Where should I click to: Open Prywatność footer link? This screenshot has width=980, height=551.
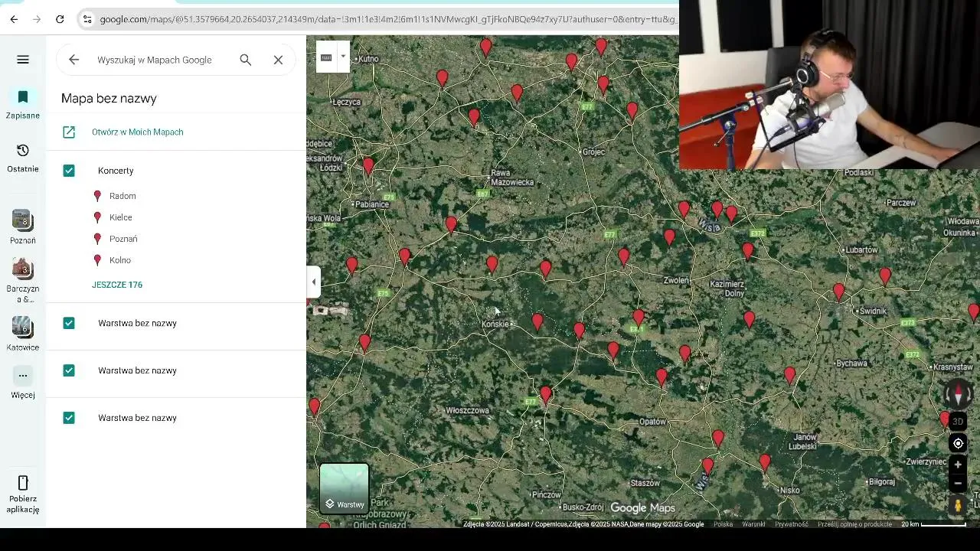coord(791,524)
